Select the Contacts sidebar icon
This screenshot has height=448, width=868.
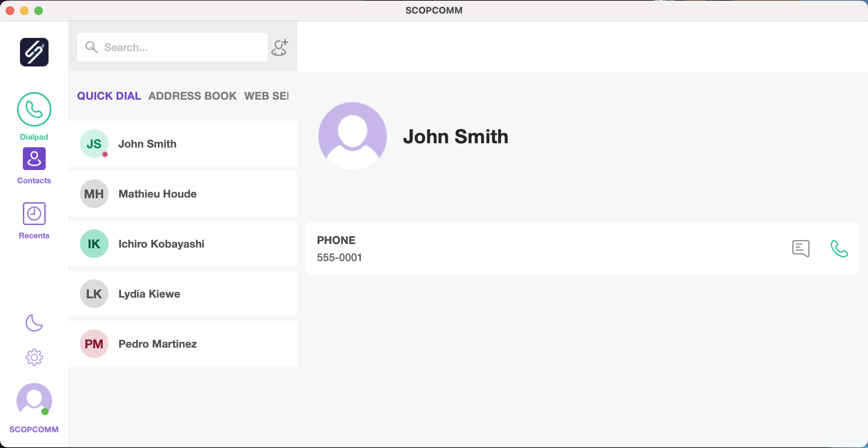tap(34, 159)
